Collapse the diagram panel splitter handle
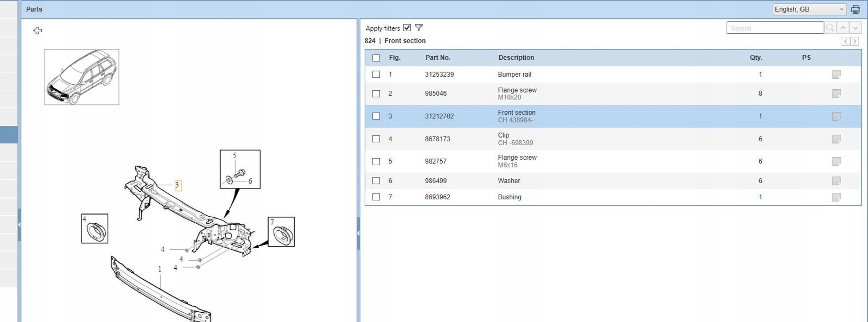 [358, 233]
